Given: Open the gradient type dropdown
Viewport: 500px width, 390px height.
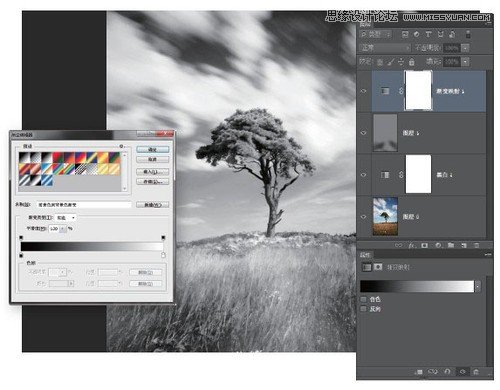Looking at the screenshot, I should click(x=66, y=218).
